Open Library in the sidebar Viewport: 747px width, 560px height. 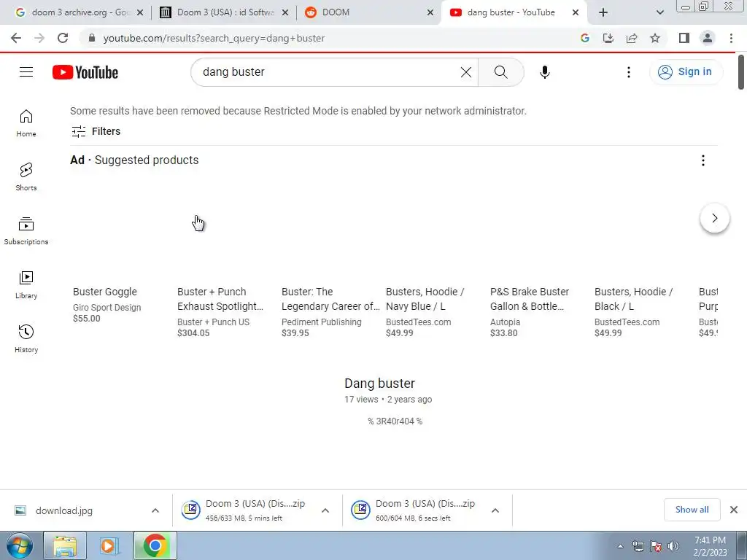tap(26, 285)
